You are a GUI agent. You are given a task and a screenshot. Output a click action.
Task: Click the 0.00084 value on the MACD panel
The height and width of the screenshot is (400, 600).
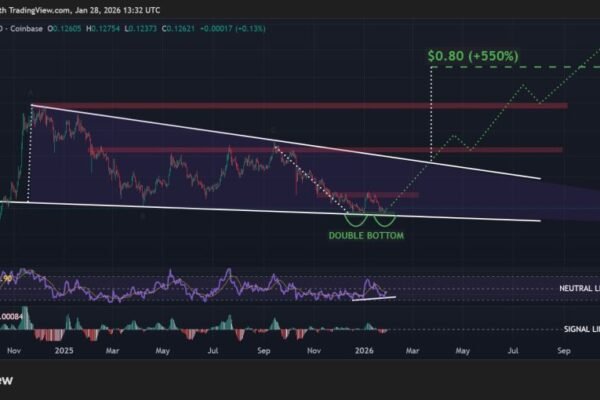(14, 318)
